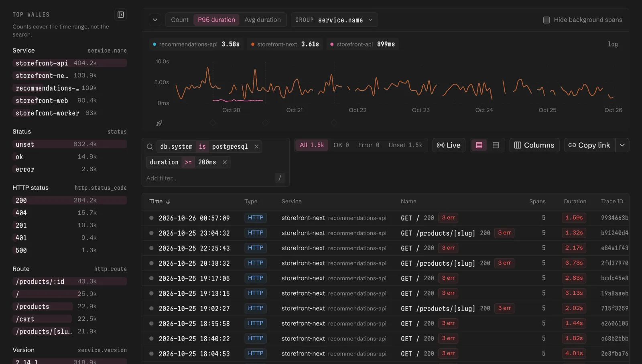642x364 pixels.
Task: Remove the db.system is postgresql filter
Action: 256,147
